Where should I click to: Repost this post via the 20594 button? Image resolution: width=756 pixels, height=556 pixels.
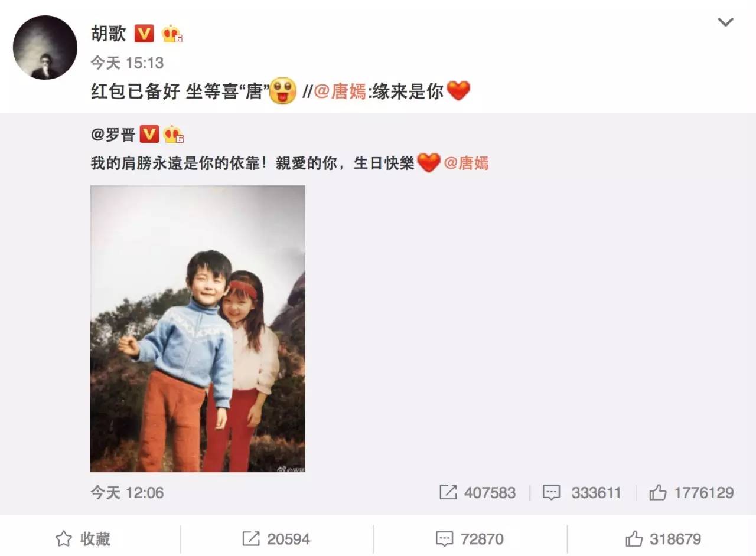pyautogui.click(x=276, y=538)
